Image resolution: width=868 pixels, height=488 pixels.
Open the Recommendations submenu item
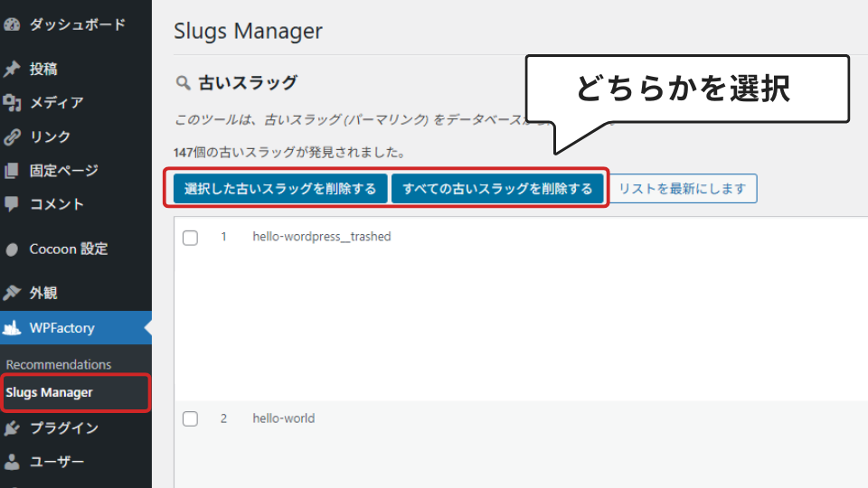coord(59,364)
